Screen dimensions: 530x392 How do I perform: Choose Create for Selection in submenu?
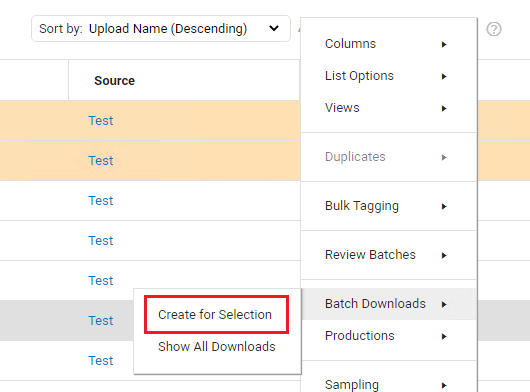click(x=216, y=315)
